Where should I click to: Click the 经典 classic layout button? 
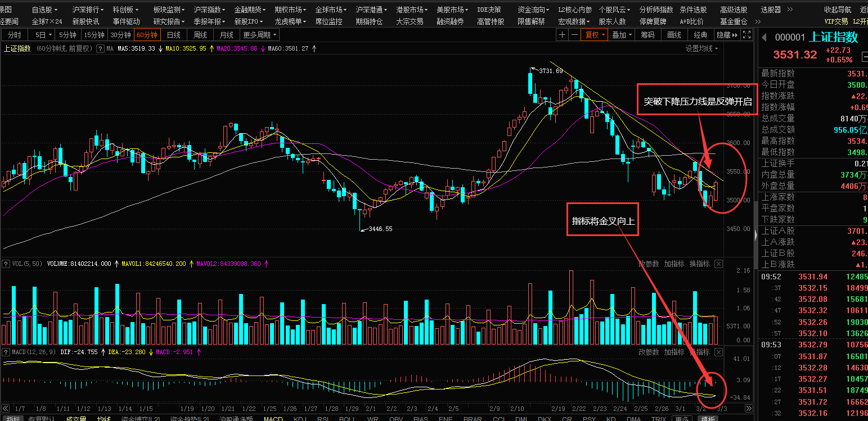(700, 35)
